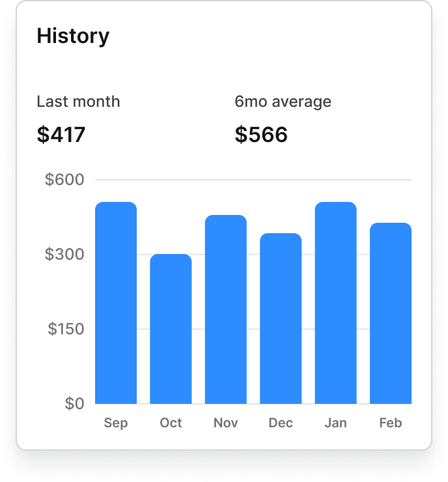
Task: Select the Nov month axis label
Action: coord(226,423)
